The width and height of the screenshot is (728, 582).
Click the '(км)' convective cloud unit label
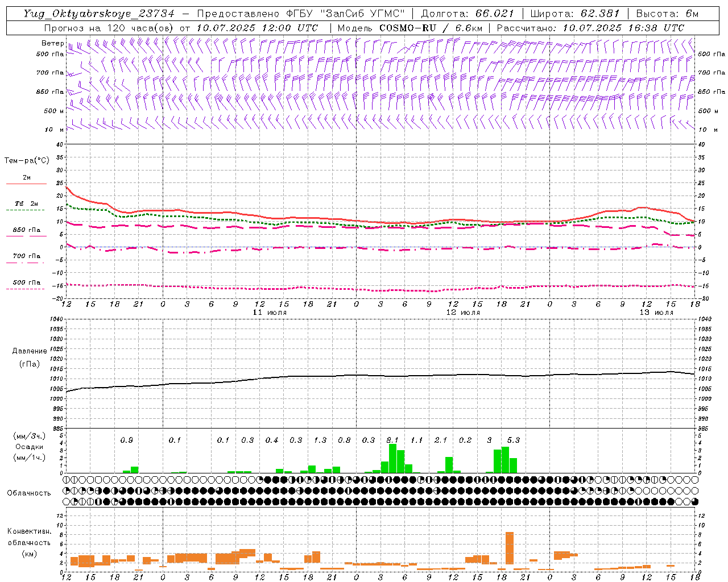[30, 553]
